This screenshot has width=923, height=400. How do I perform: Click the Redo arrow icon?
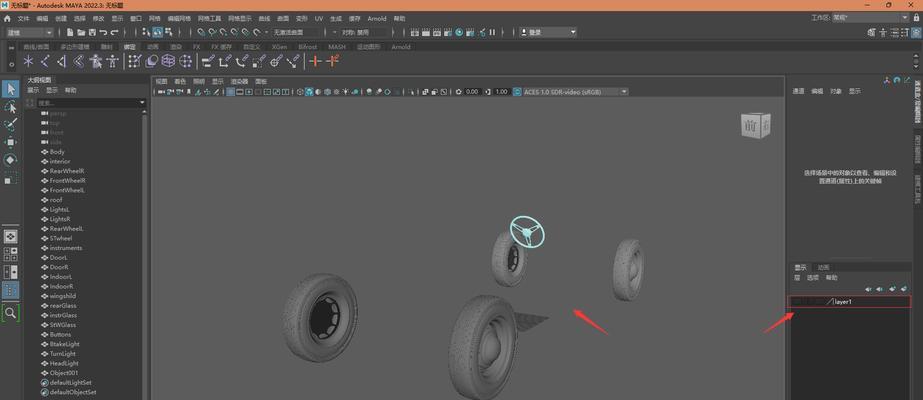pos(115,32)
